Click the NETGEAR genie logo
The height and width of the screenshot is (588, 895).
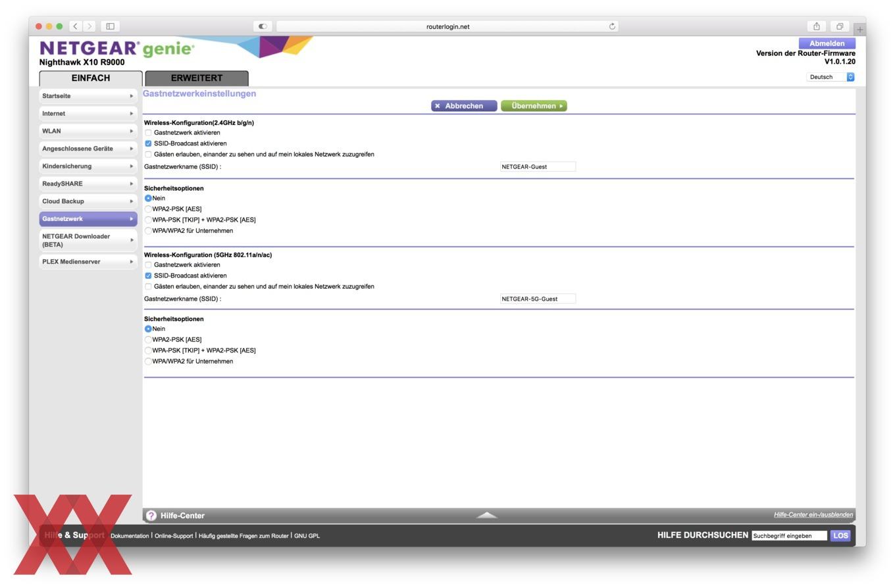(x=116, y=49)
